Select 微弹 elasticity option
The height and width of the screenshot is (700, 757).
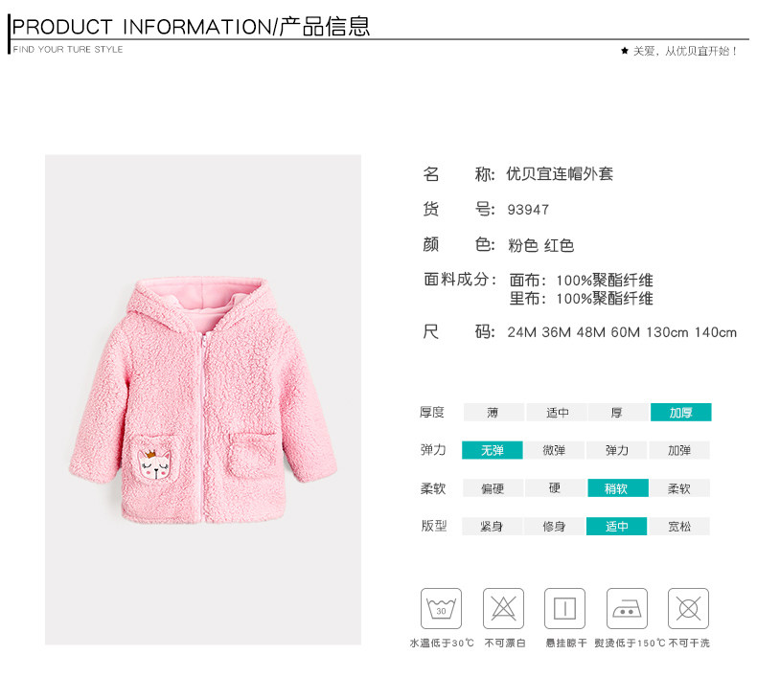click(554, 450)
